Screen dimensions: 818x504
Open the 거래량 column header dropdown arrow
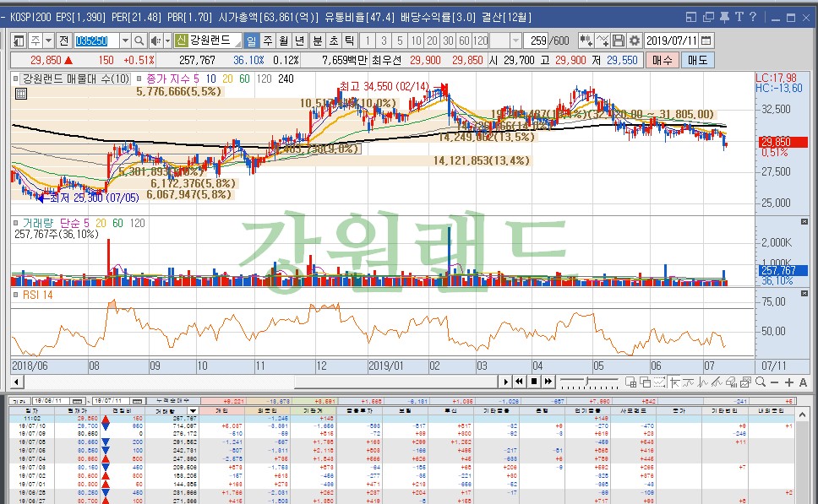click(193, 411)
